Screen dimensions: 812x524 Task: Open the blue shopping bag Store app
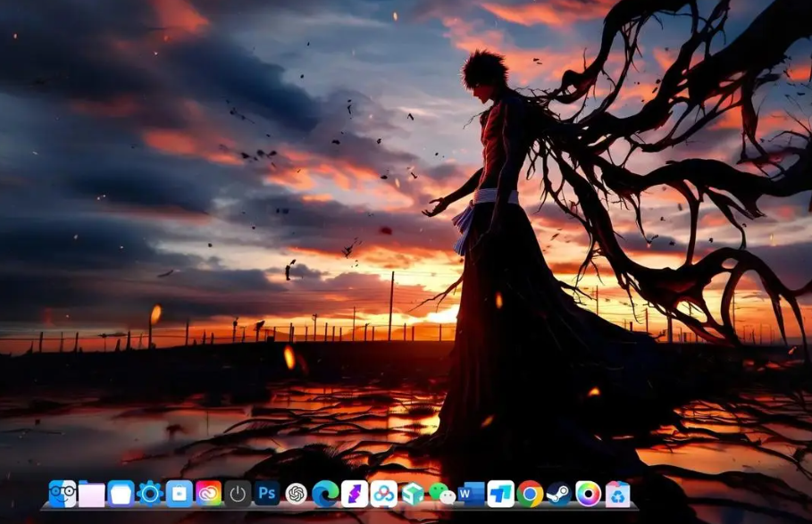click(179, 494)
